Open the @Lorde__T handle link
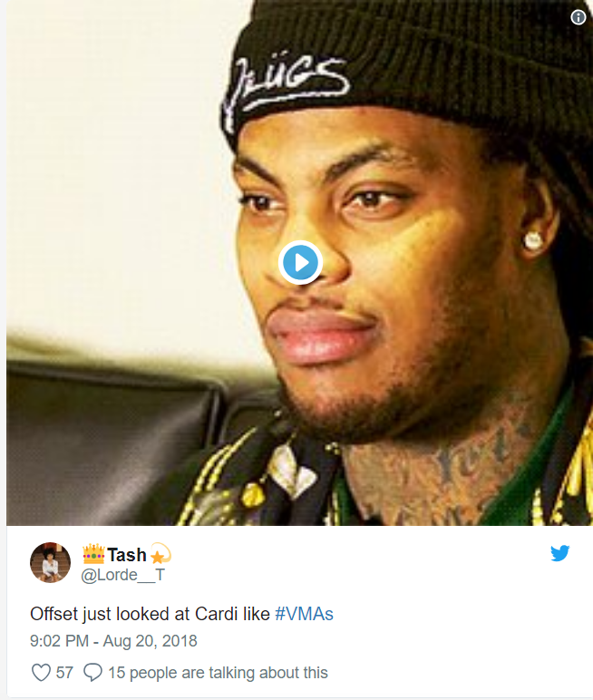Screen dimensions: 593x700 [122, 575]
